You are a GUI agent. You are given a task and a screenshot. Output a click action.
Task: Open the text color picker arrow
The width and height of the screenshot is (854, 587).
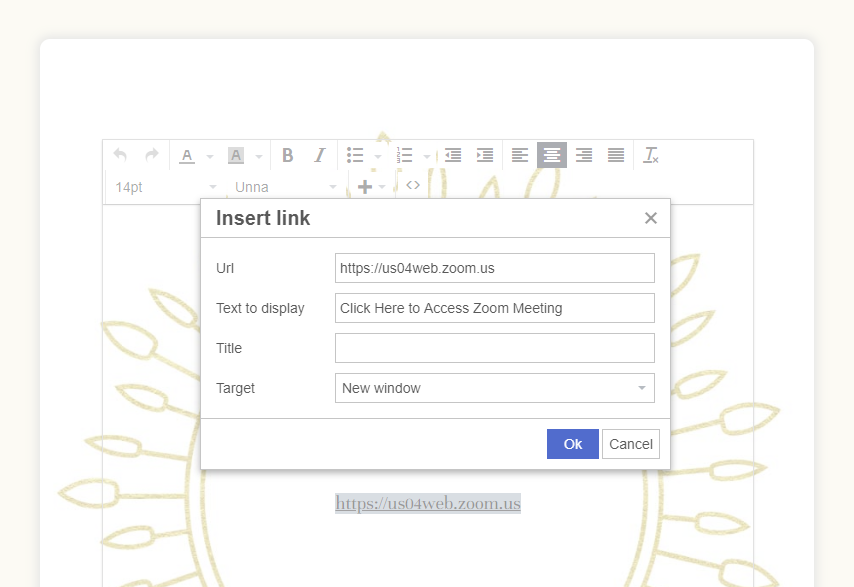click(210, 156)
